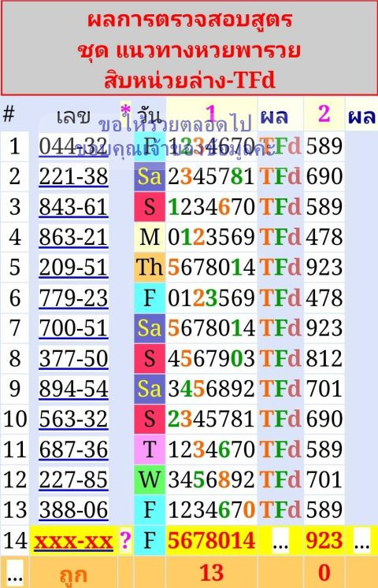Click the ellipsis cell in bottom-left corner
Screen dimensions: 378x588
tap(15, 573)
